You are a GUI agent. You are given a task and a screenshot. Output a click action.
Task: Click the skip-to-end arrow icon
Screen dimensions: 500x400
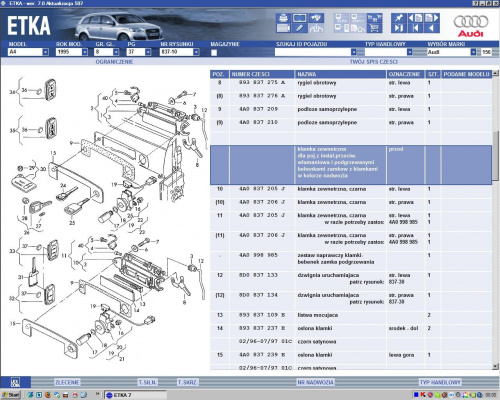[399, 28]
